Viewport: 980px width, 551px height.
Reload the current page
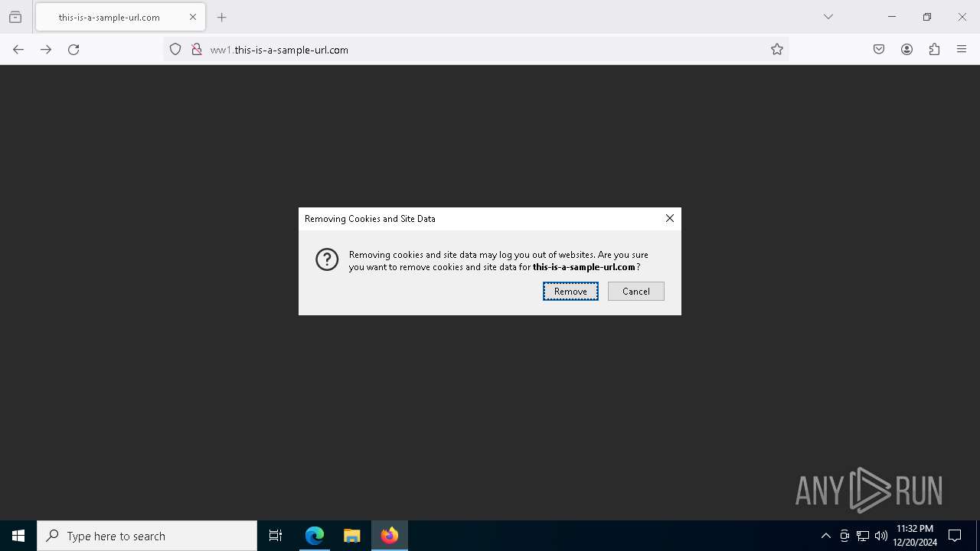[x=73, y=50]
